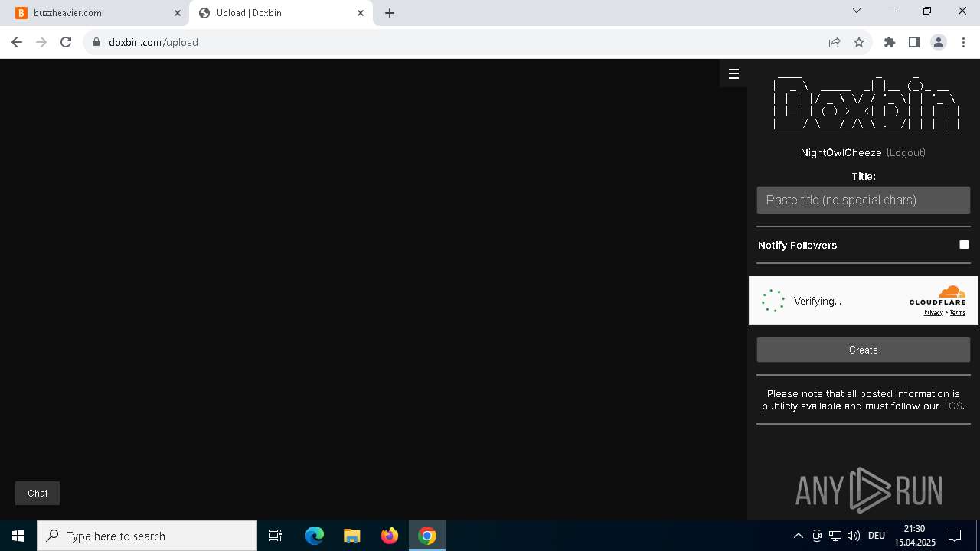Click the NightOwlCheeze username
Image resolution: width=980 pixels, height=551 pixels.
tap(841, 152)
